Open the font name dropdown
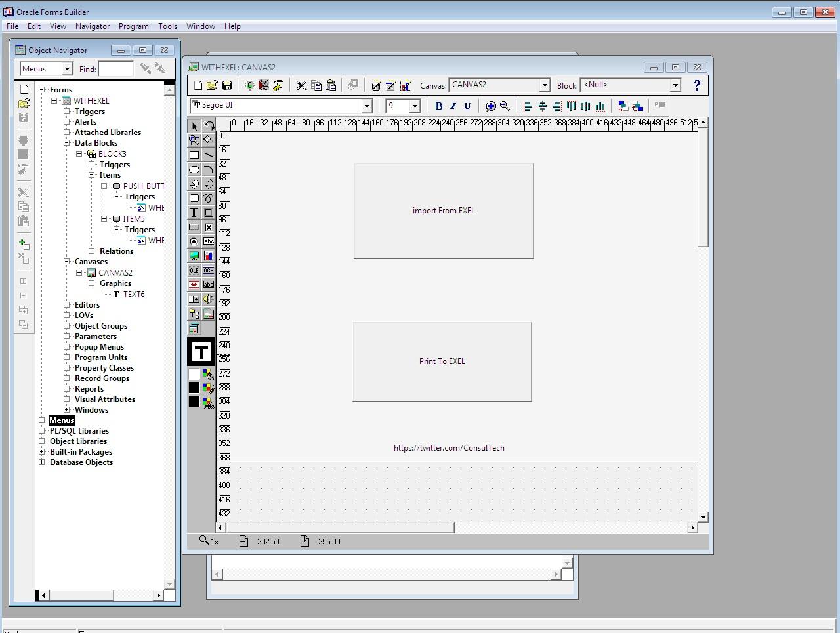 367,106
